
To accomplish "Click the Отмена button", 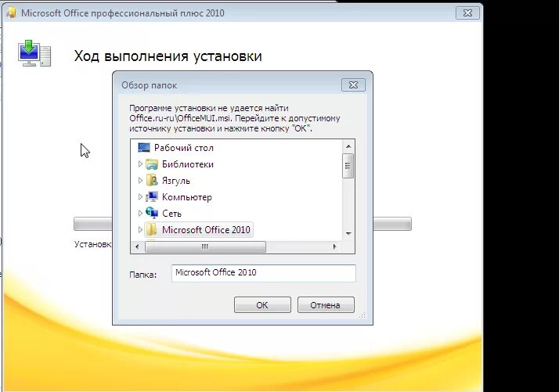I will pos(326,304).
